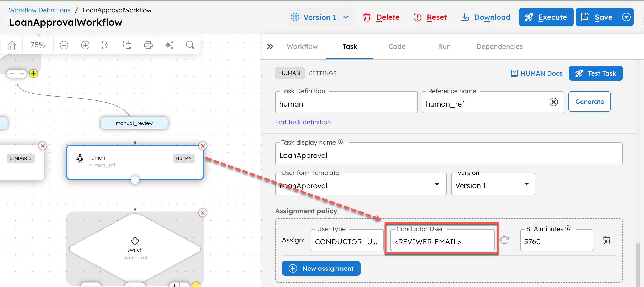644x287 pixels.
Task: Download the workflow definition
Action: (x=485, y=17)
